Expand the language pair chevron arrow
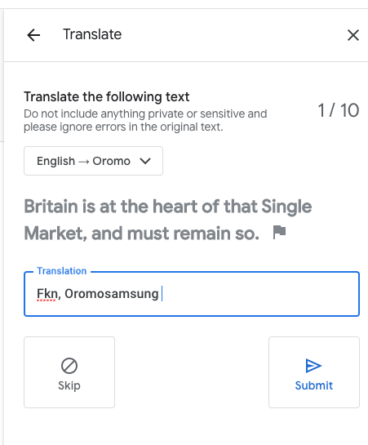 145,161
